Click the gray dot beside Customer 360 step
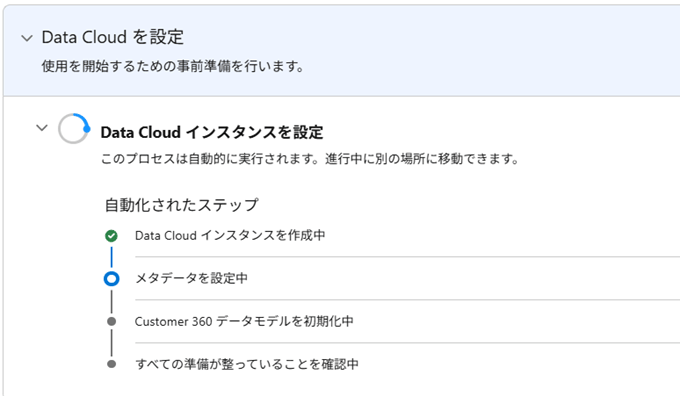Image resolution: width=680 pixels, height=396 pixels. 111,321
